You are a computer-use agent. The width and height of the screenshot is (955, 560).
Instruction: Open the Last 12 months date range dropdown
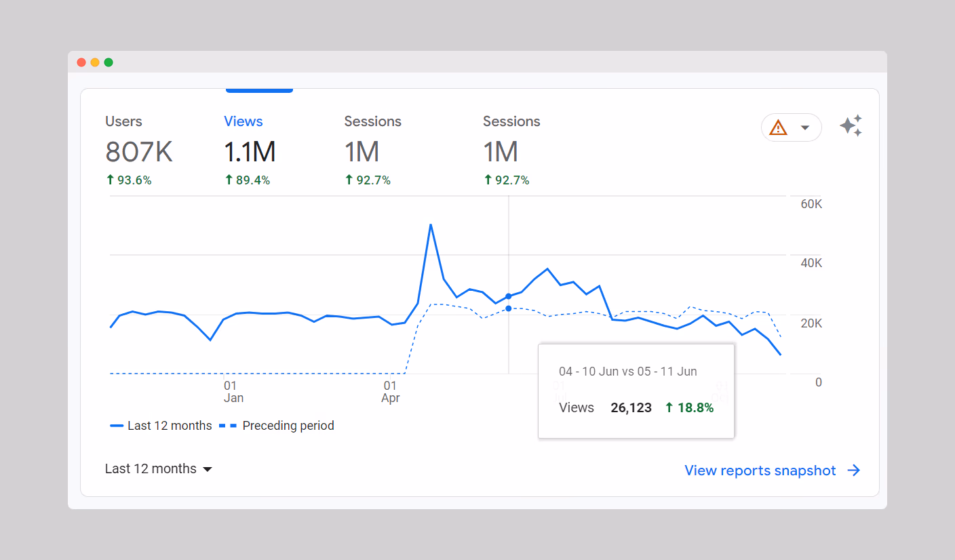pyautogui.click(x=159, y=469)
